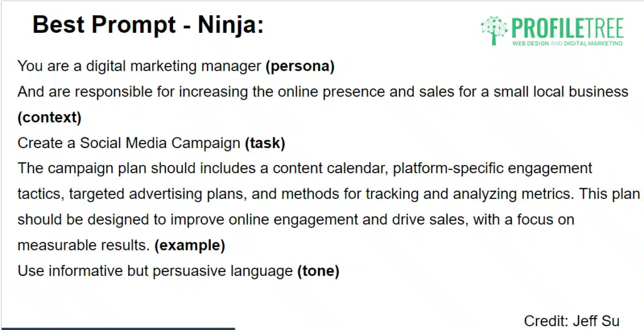Click the ProfileTree tree logo icon
The image size is (644, 330).
[x=494, y=30]
